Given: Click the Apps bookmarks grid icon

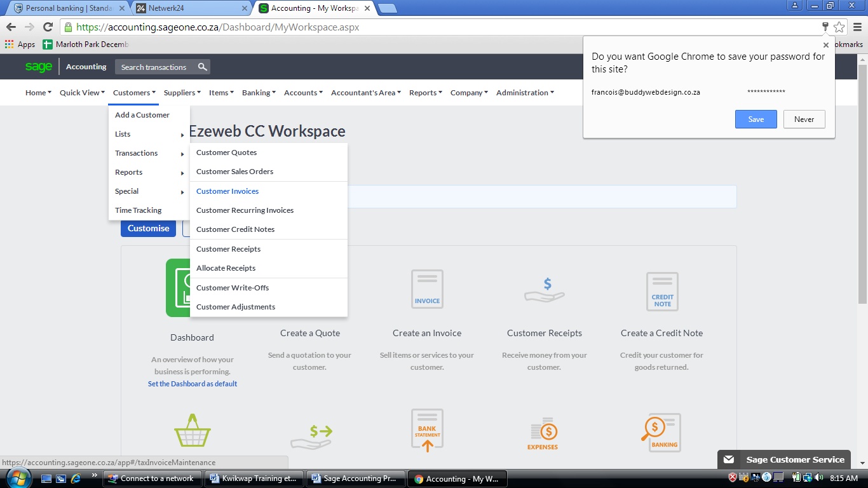Looking at the screenshot, I should point(9,44).
